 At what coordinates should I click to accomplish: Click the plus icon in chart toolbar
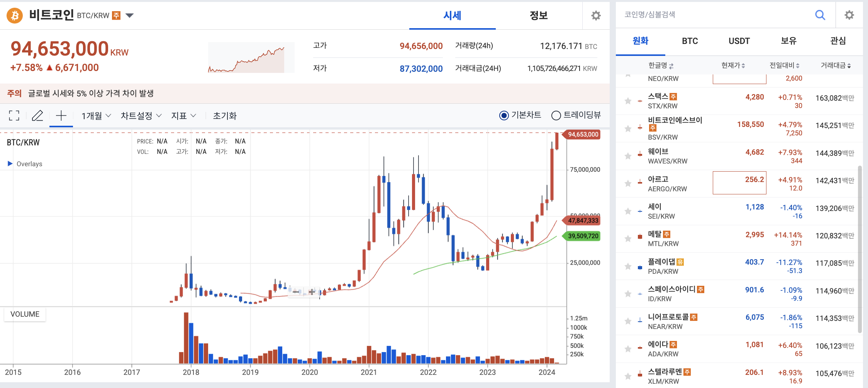click(x=61, y=115)
